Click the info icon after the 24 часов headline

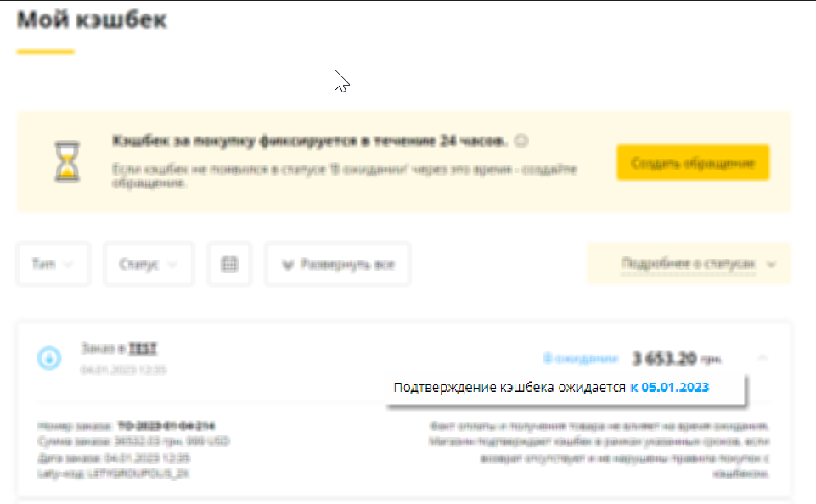tap(521, 141)
